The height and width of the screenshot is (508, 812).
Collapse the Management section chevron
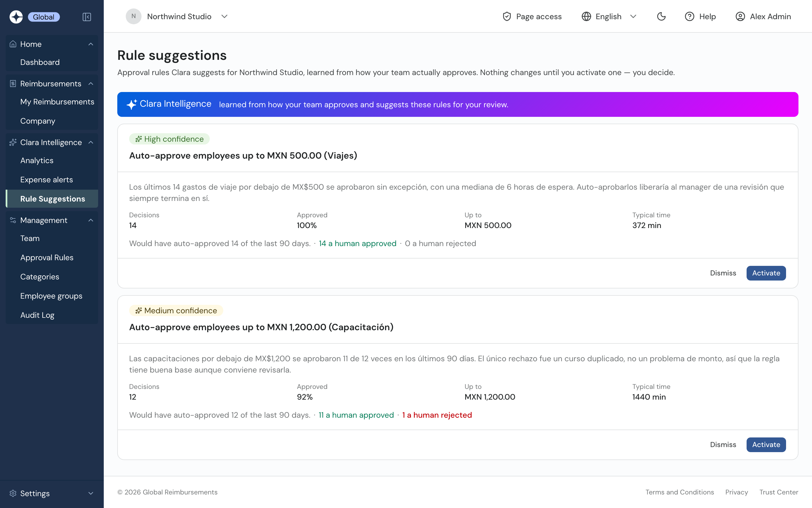click(x=91, y=220)
